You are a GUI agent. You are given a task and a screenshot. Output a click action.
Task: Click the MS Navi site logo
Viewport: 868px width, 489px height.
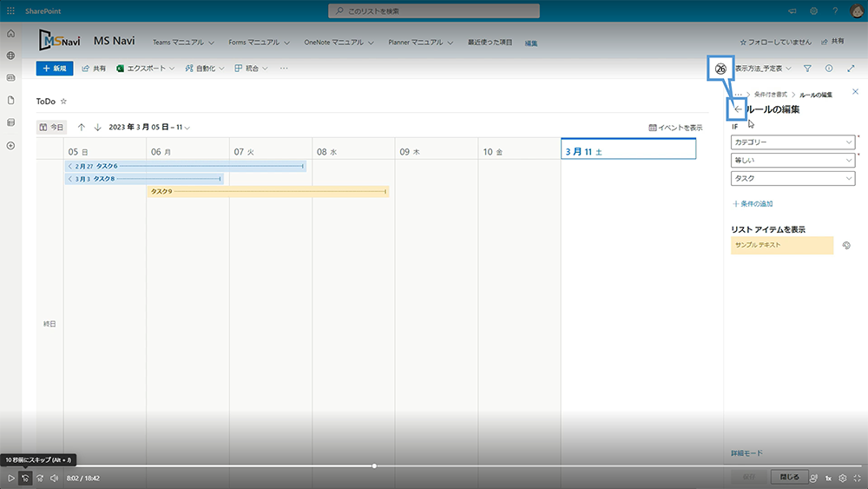(x=59, y=41)
